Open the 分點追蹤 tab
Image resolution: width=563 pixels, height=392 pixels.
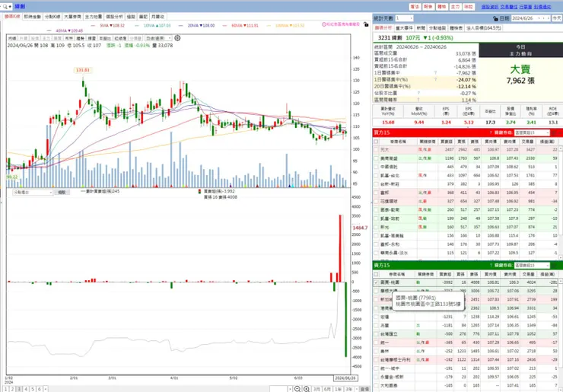pyautogui.click(x=437, y=27)
